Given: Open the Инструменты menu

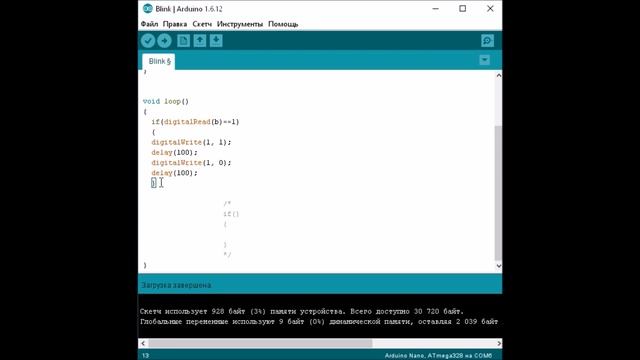Looking at the screenshot, I should pos(240,24).
